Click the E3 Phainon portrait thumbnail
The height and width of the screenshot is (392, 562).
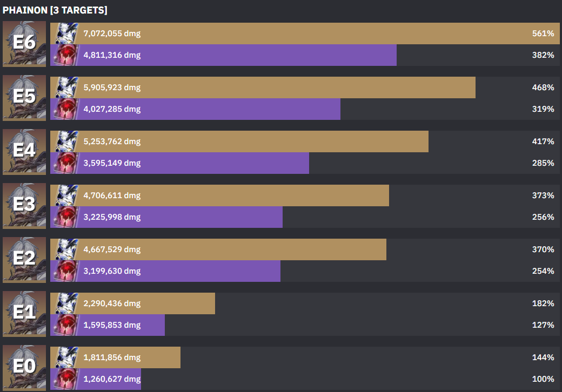(24, 206)
